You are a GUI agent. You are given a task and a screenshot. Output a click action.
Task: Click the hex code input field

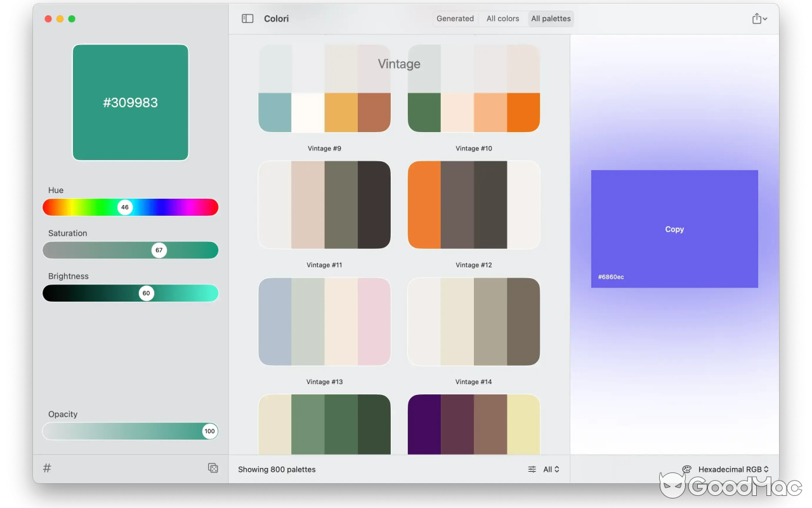click(114, 468)
